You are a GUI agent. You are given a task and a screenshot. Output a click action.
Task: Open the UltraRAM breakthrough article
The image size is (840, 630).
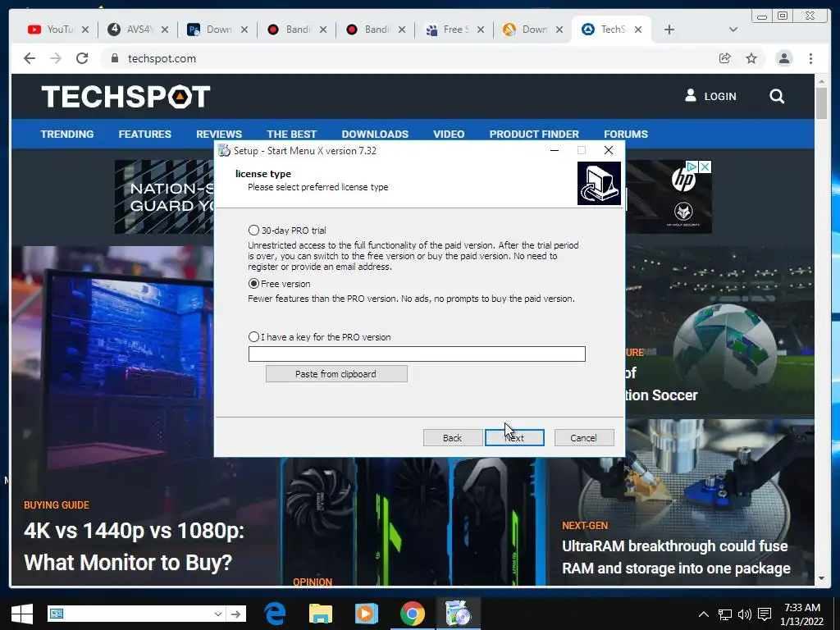[x=676, y=557]
